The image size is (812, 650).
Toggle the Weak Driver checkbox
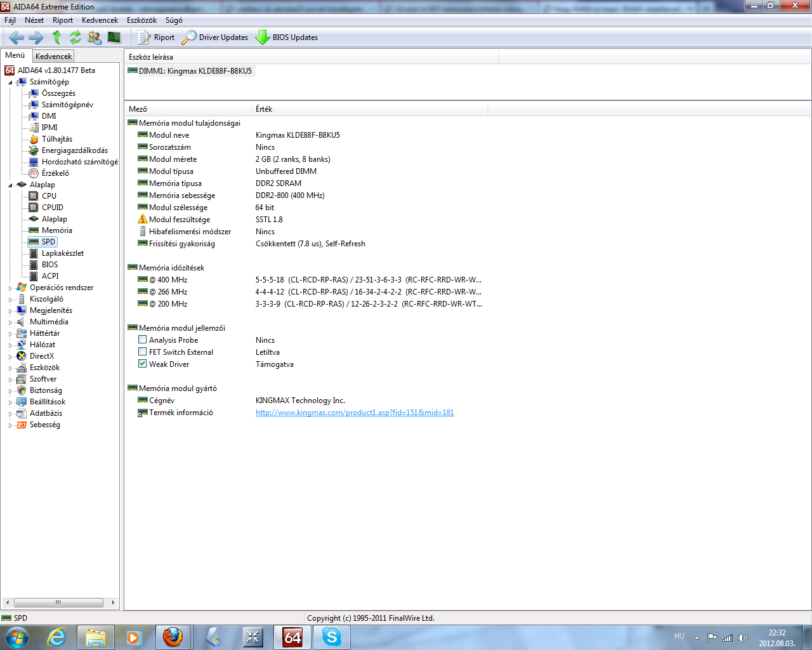143,364
